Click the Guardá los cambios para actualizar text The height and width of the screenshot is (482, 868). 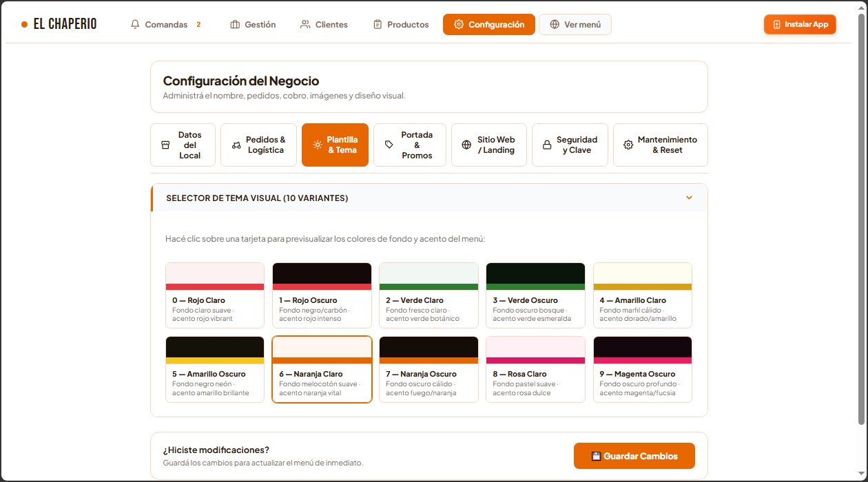[263, 463]
